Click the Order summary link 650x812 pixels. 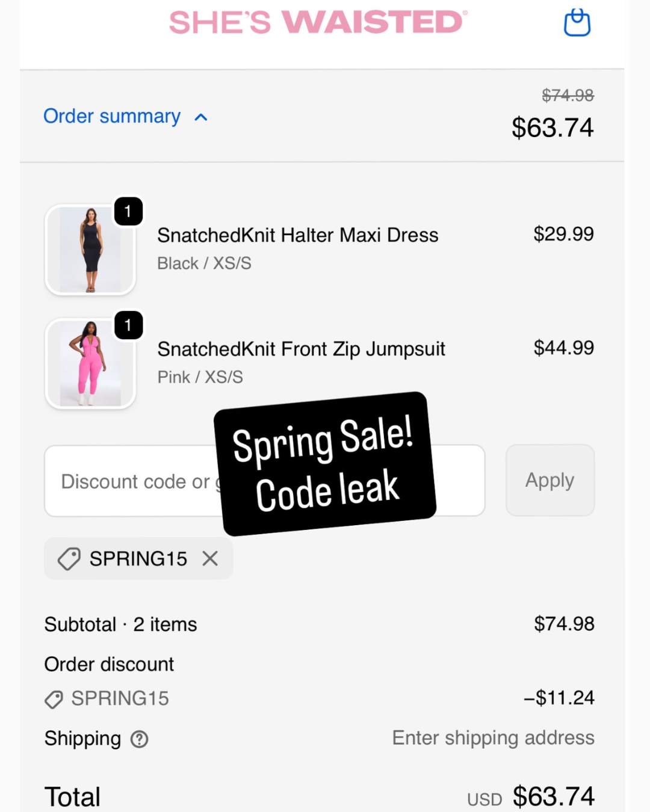pyautogui.click(x=112, y=116)
